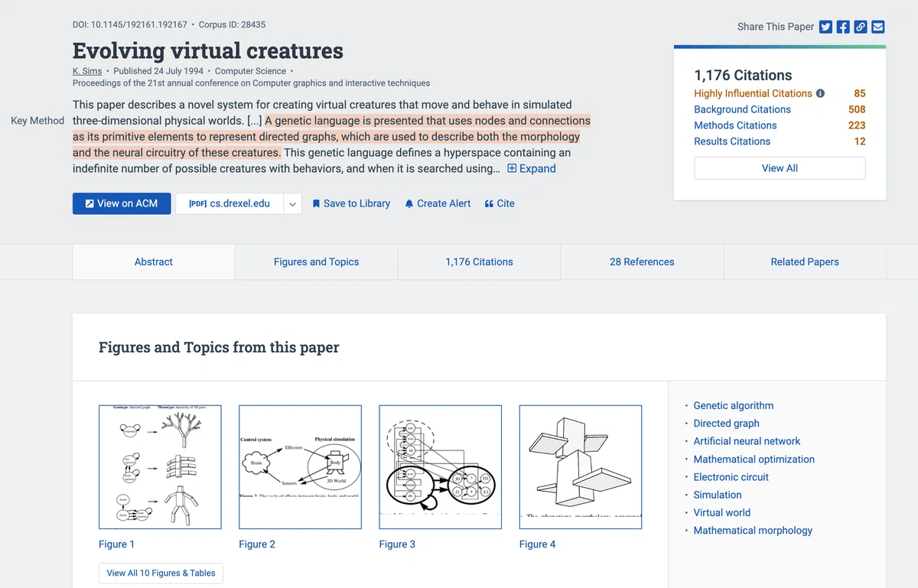Open the Directed graph topic

coord(726,424)
